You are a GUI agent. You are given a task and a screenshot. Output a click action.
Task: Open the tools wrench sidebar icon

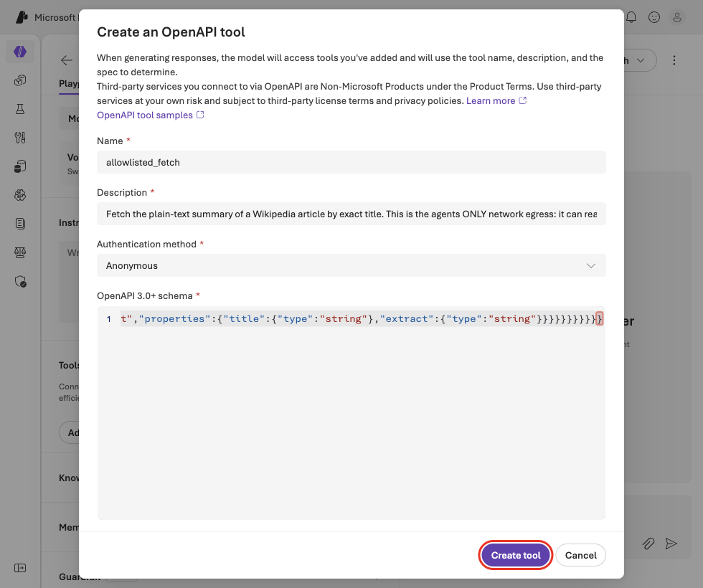coord(20,138)
